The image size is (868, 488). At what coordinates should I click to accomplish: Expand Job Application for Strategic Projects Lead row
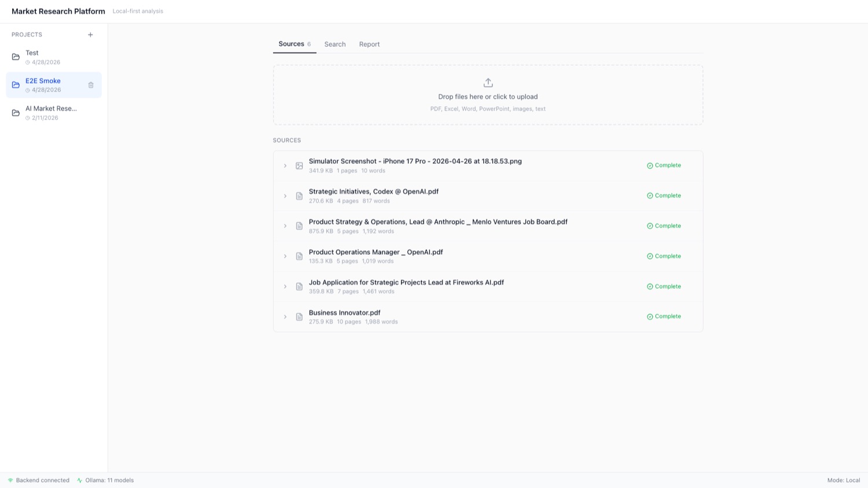[285, 287]
